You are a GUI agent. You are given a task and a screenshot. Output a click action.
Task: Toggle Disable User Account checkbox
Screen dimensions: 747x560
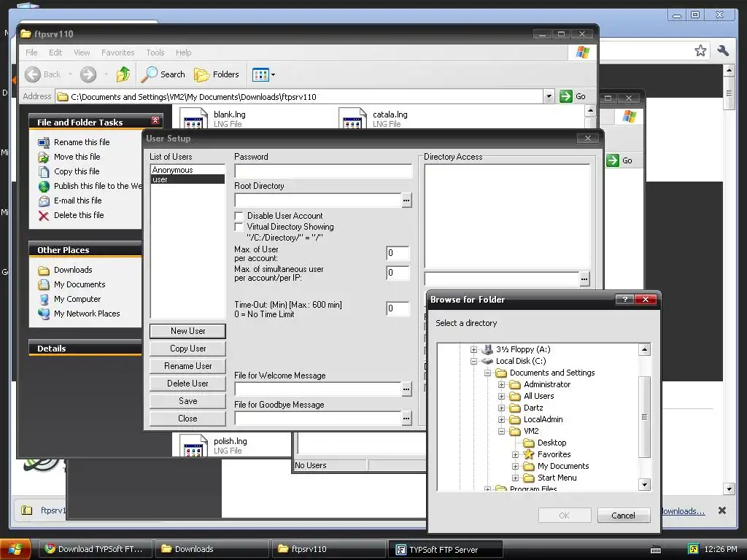tap(239, 216)
